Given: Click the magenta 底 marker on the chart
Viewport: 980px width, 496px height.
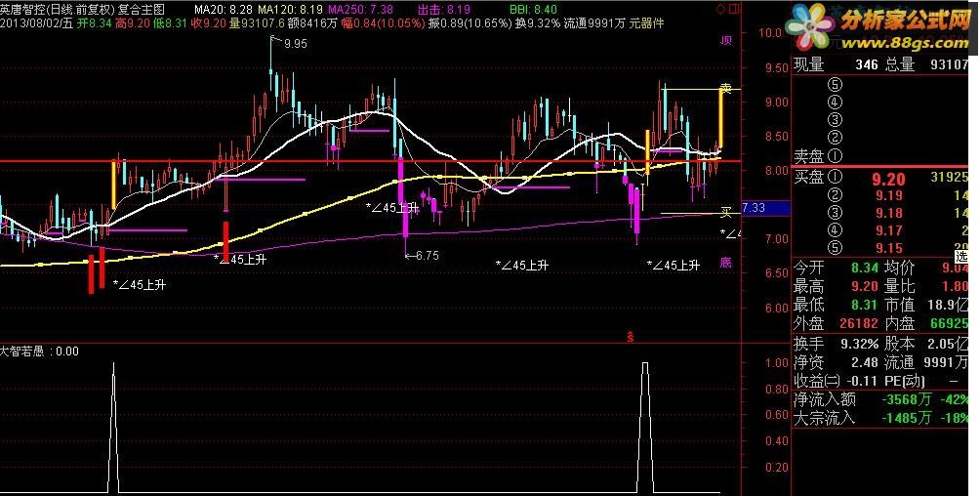Looking at the screenshot, I should [725, 262].
